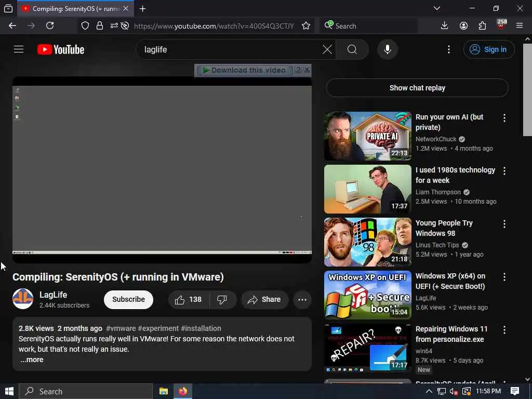This screenshot has width=532, height=399.
Task: Go to the YouTube home logo
Action: 61,49
